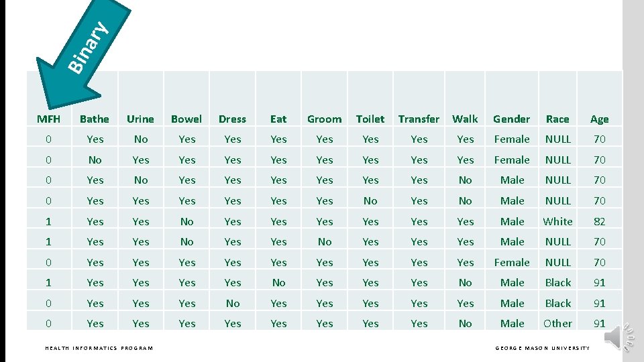Click the Urine column header
Image resolution: width=644 pixels, height=362 pixels.
pyautogui.click(x=140, y=119)
